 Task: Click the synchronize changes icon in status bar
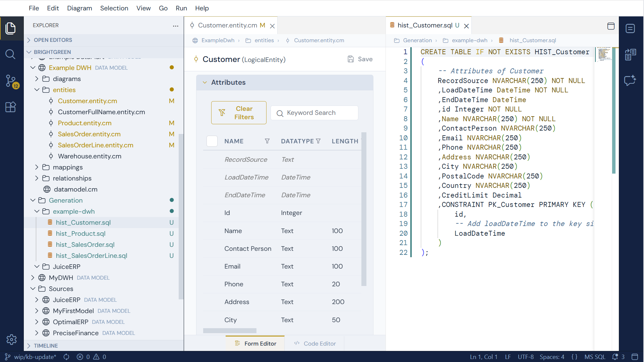click(x=66, y=357)
